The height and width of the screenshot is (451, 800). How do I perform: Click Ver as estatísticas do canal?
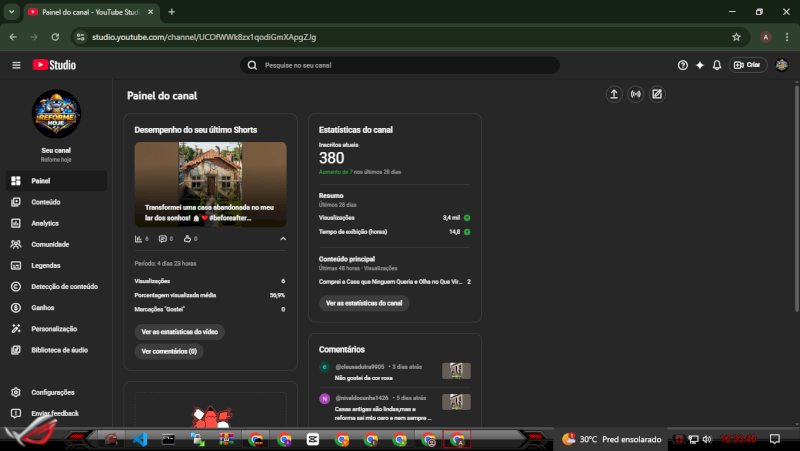tap(364, 303)
